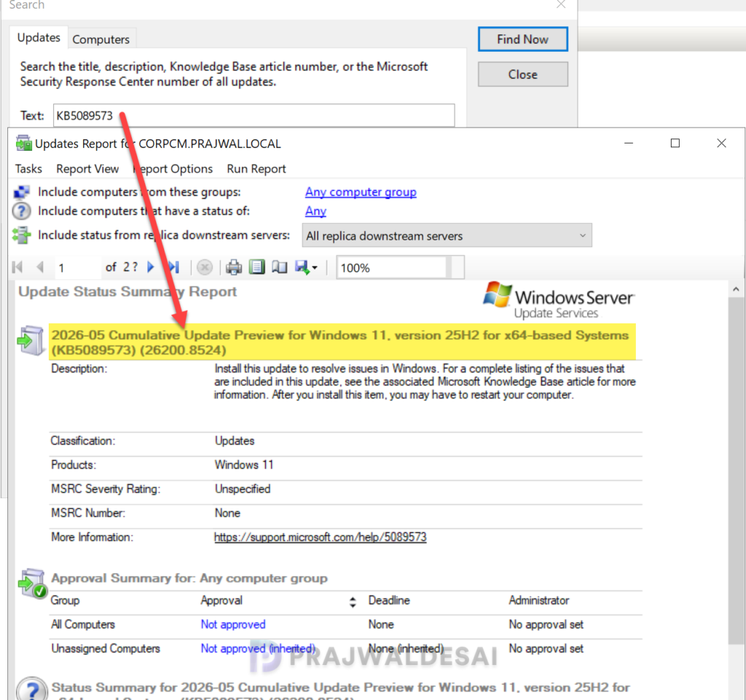Image resolution: width=746 pixels, height=700 pixels.
Task: Open page setup icon
Action: (x=280, y=267)
